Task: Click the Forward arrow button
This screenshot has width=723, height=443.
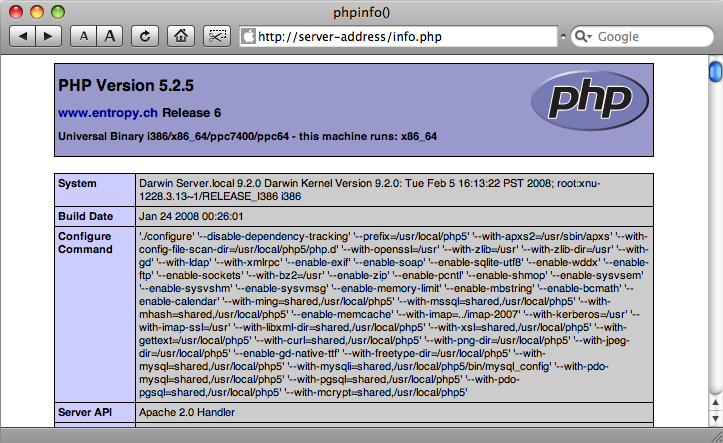Action: [48, 37]
